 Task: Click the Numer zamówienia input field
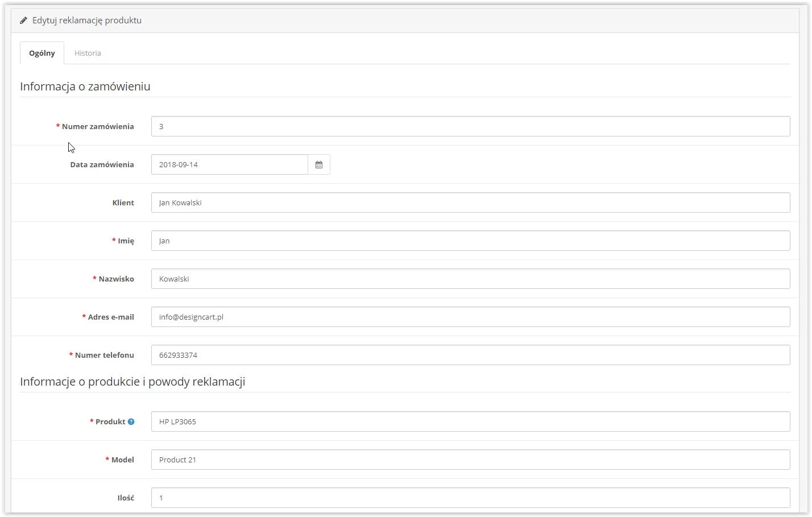(470, 126)
